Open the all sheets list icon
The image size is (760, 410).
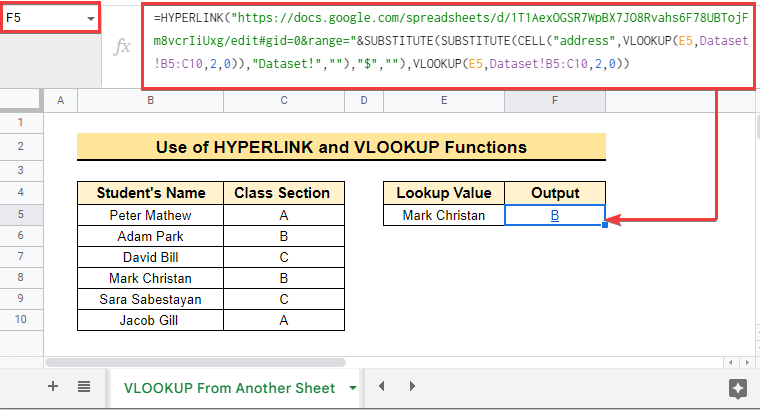tap(84, 386)
